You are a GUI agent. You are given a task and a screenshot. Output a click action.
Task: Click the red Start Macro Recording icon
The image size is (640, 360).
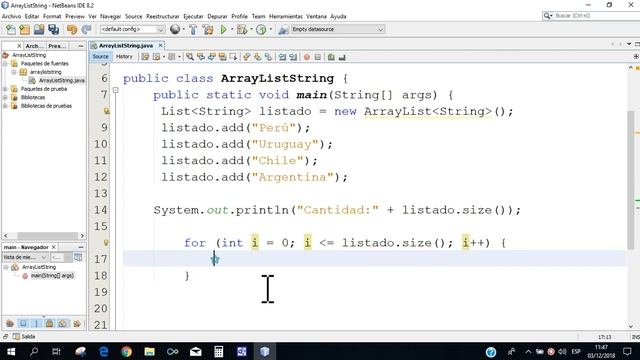[307, 57]
